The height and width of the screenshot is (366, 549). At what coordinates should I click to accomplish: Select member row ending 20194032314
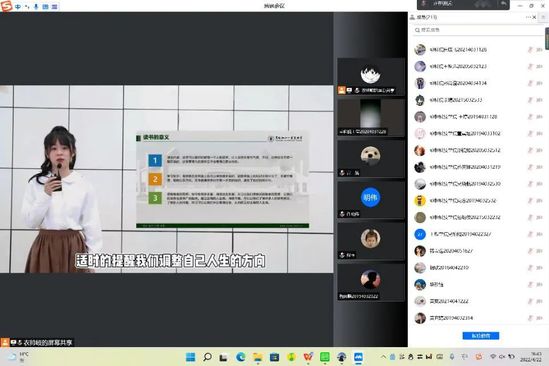(x=478, y=318)
